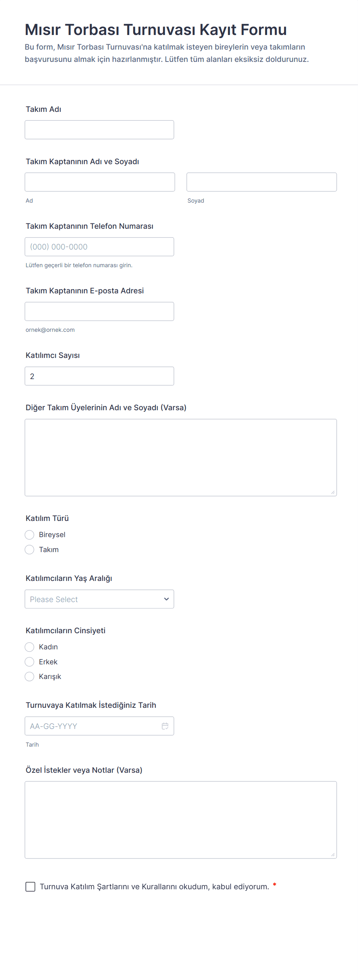Image resolution: width=358 pixels, height=980 pixels.
Task: Click the Özel İstekler veya Notlar text area
Action: click(x=181, y=820)
